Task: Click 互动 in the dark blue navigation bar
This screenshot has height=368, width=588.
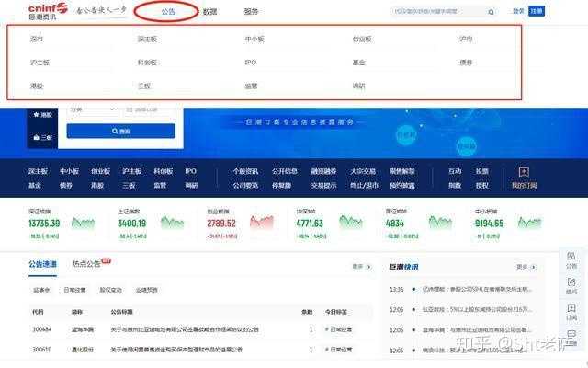Action: (x=455, y=171)
